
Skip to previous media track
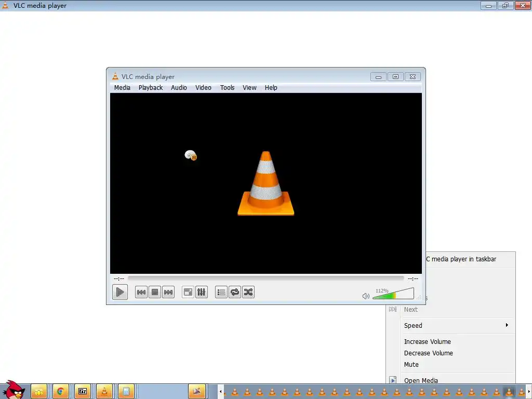pyautogui.click(x=141, y=292)
